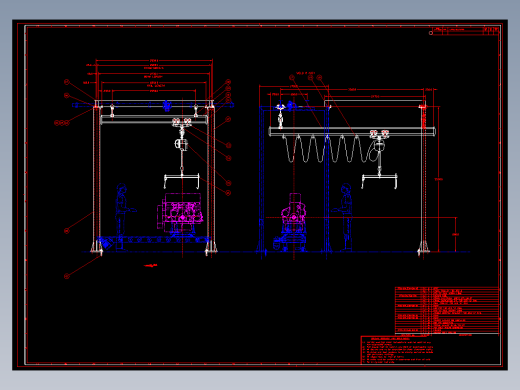520x390 pixels.
Task: Select the magenta engine in the left elevation view
Action: (180, 212)
